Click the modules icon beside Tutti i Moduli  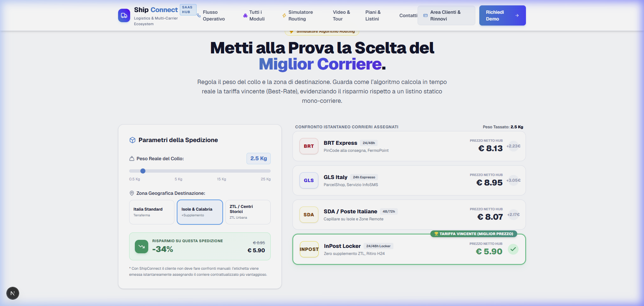pos(245,15)
